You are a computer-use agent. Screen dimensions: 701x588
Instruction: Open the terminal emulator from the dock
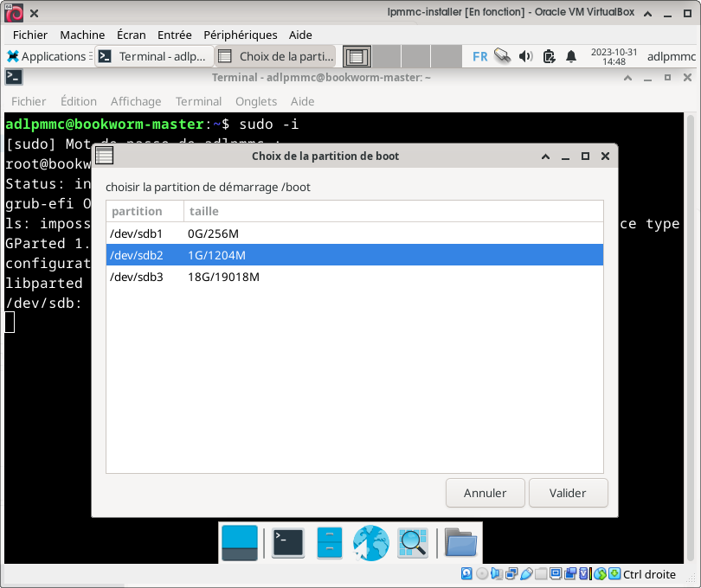[x=287, y=542]
